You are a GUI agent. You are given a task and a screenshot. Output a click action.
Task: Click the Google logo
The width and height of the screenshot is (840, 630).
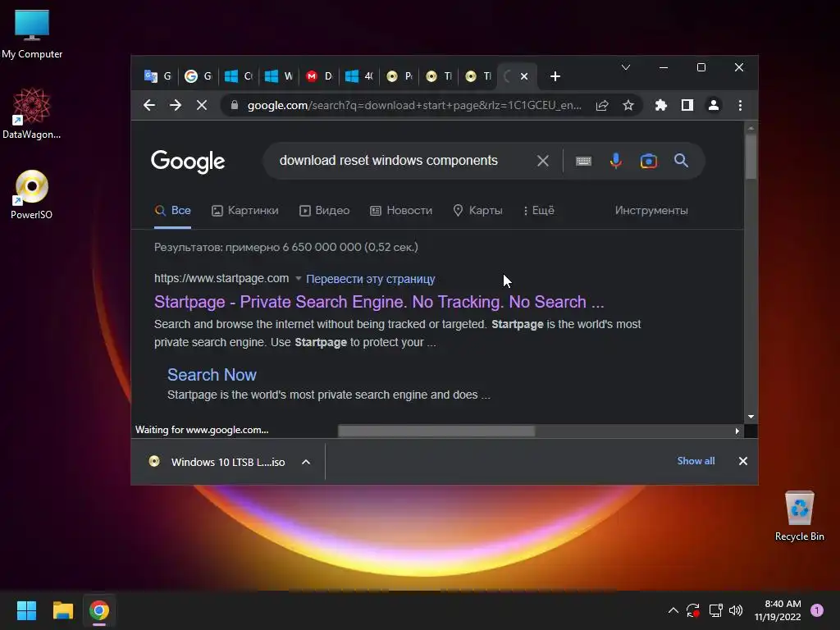click(x=188, y=162)
